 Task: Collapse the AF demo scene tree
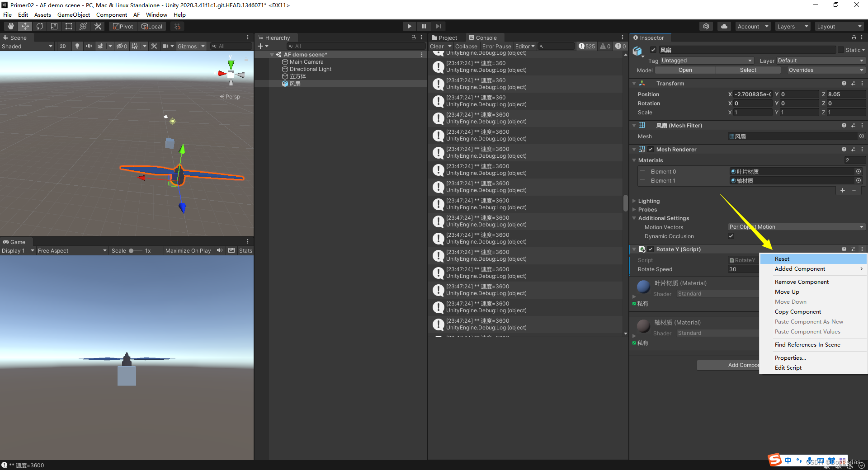272,55
